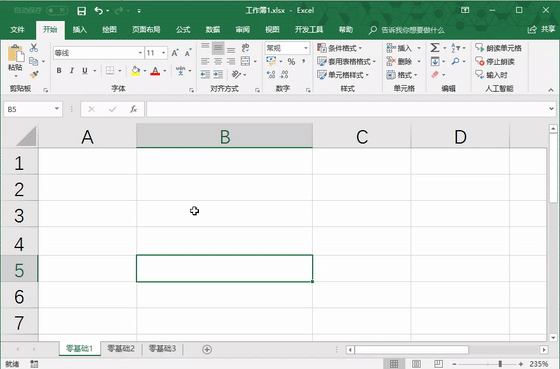The image size is (560, 369).
Task: Click the save disk icon
Action: tap(82, 11)
